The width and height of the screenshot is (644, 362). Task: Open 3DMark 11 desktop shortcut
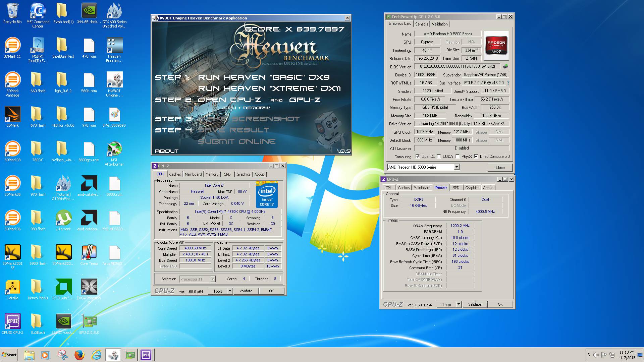pos(12,48)
